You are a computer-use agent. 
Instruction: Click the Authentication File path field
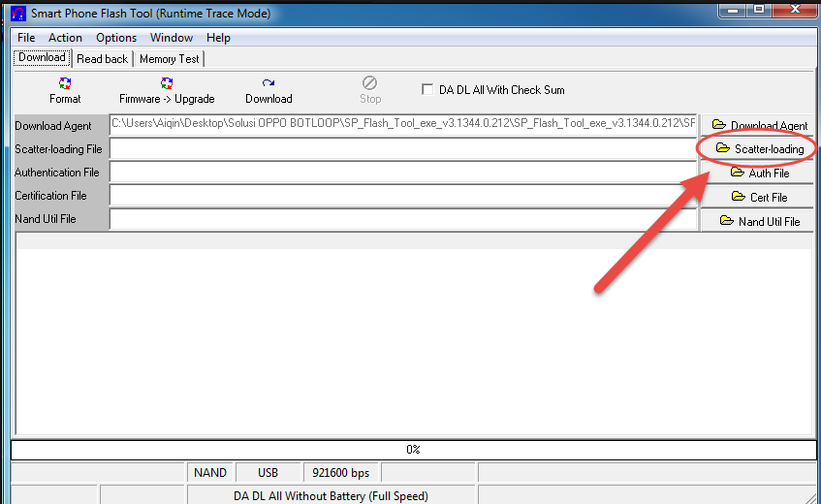(403, 173)
